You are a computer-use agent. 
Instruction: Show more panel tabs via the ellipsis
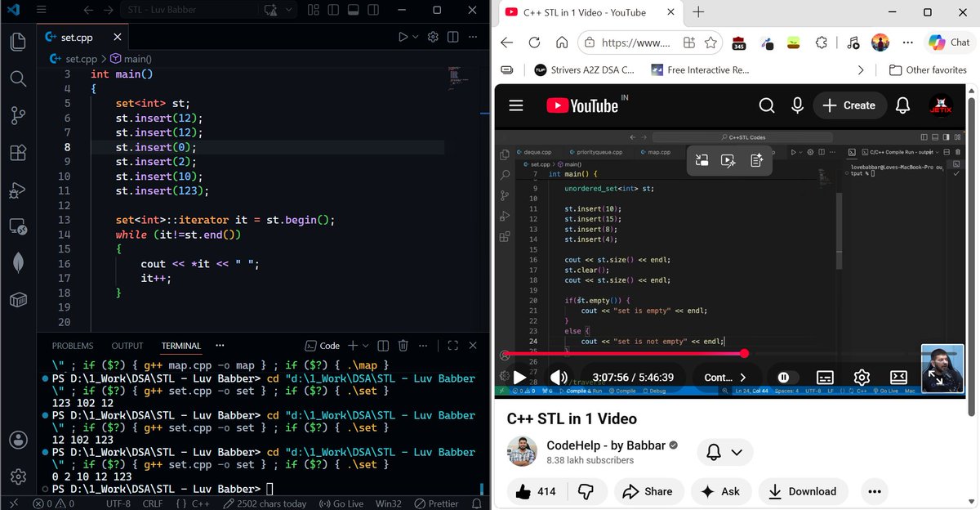(x=220, y=346)
